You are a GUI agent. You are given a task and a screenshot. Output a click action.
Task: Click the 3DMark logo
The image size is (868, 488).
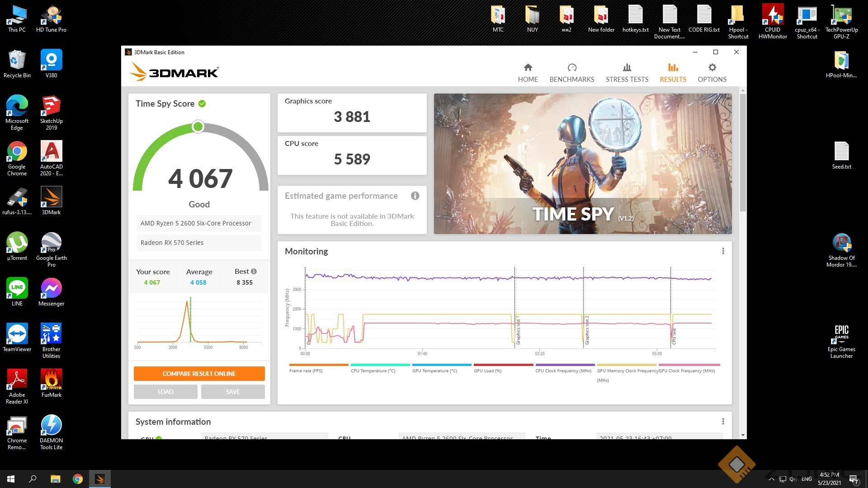coord(174,72)
